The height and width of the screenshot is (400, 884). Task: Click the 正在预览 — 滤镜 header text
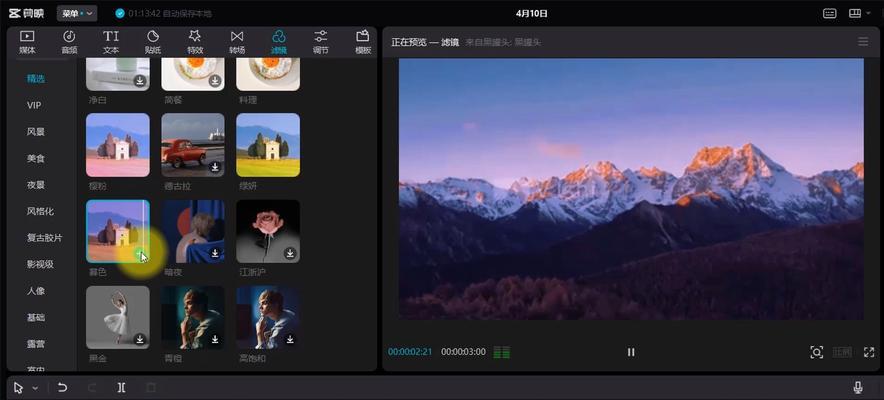coord(425,42)
